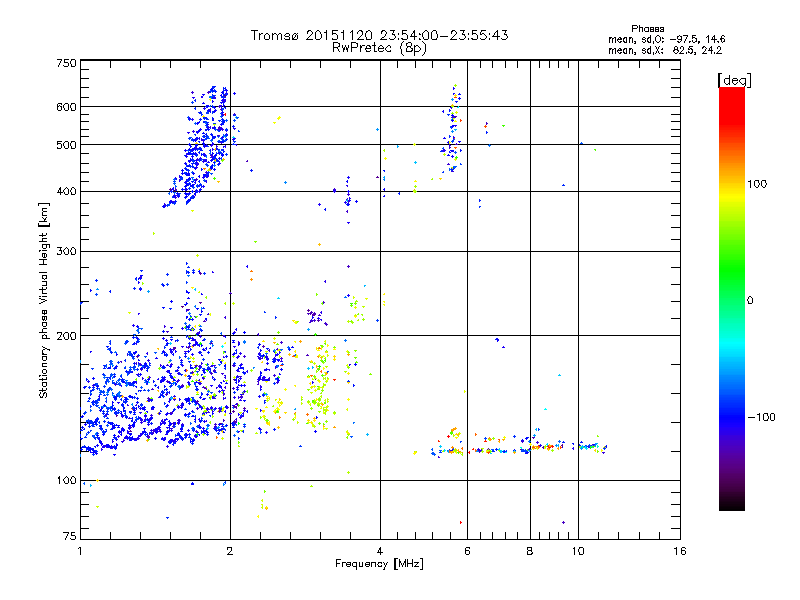Click the y-axis tick label '75'

(x=70, y=536)
